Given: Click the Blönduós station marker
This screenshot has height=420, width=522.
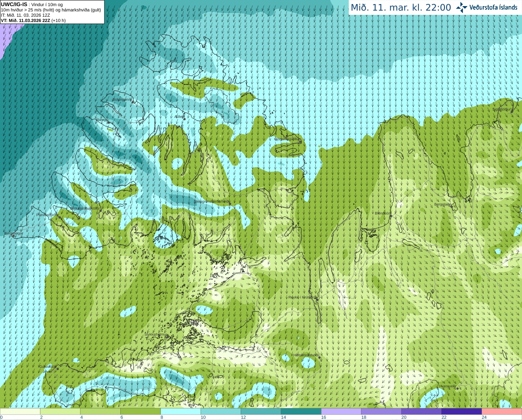Looking at the screenshot, I should pyautogui.click(x=390, y=216).
